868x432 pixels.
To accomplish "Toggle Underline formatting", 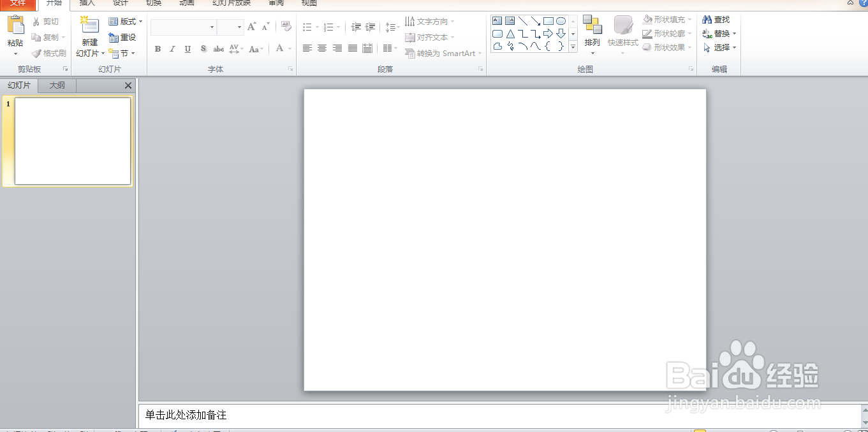I will pyautogui.click(x=188, y=48).
